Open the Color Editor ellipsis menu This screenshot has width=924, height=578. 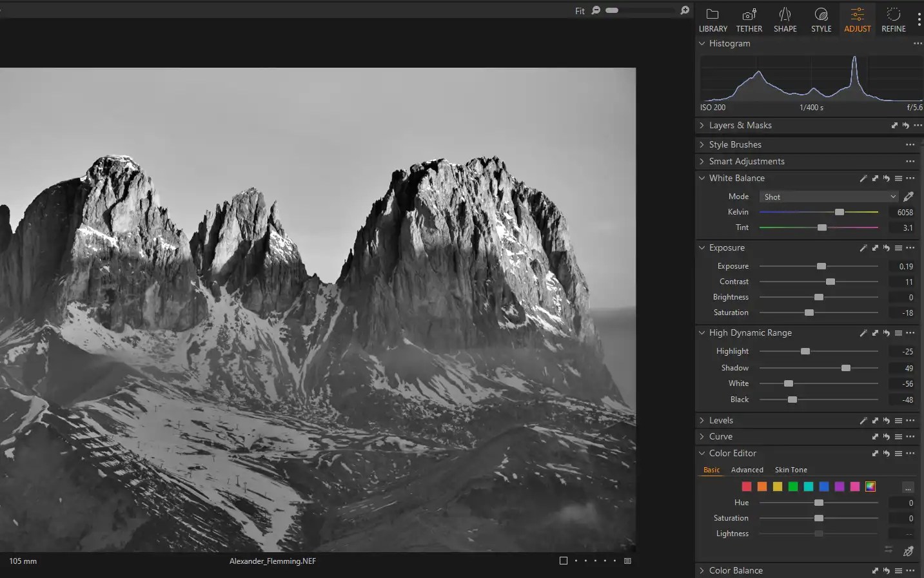point(910,453)
